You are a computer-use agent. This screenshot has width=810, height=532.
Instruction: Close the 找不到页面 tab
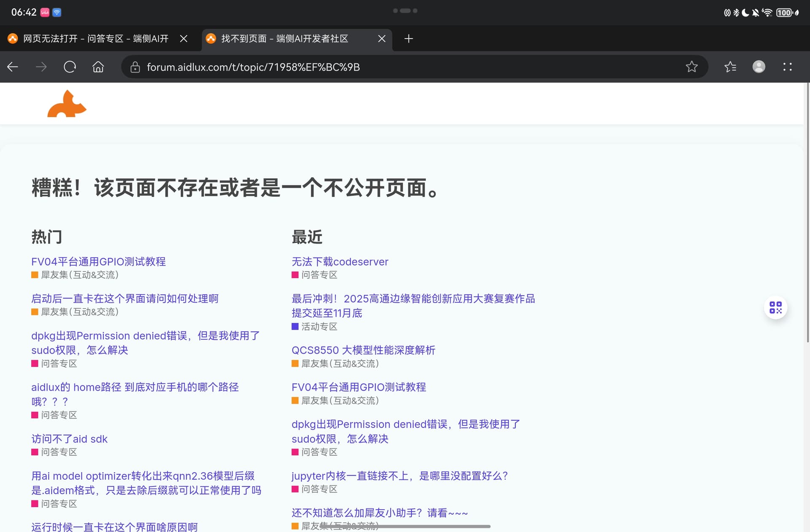[382, 39]
